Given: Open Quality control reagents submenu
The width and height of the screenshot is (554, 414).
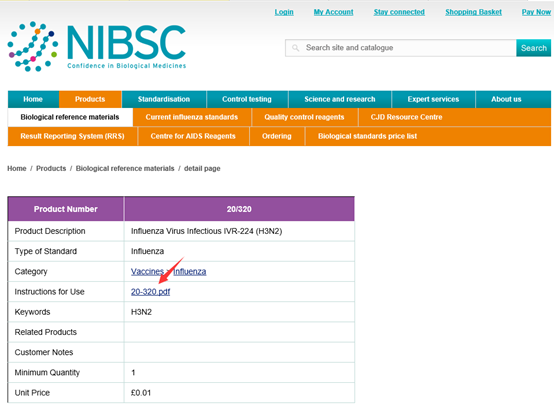Looking at the screenshot, I should pos(304,117).
